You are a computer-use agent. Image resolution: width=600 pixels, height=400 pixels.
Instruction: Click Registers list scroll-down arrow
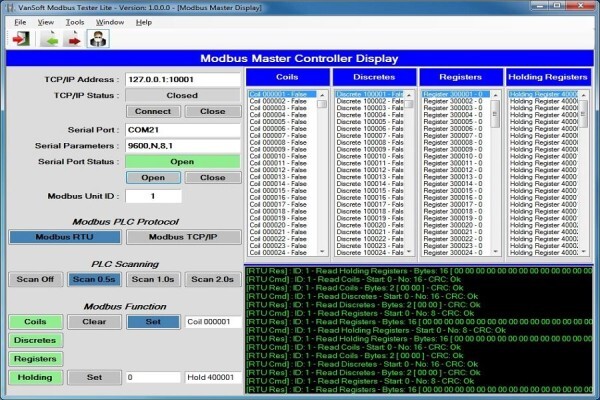point(496,251)
